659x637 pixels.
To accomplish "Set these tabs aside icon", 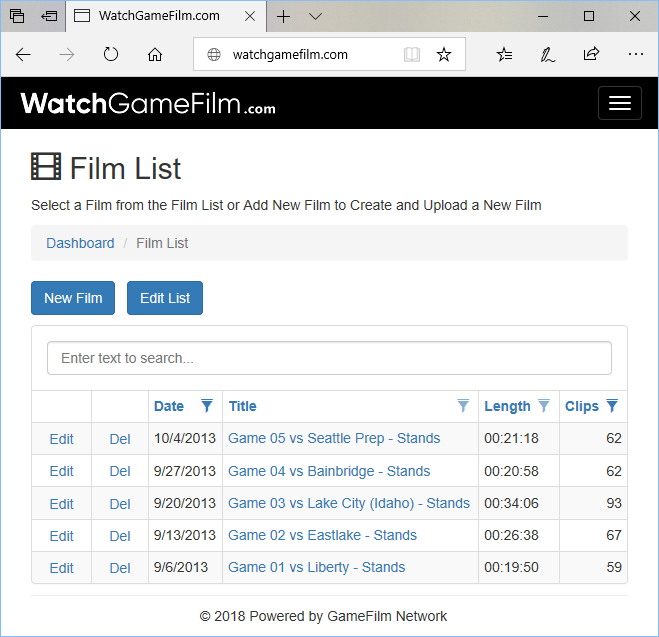I will [x=49, y=16].
